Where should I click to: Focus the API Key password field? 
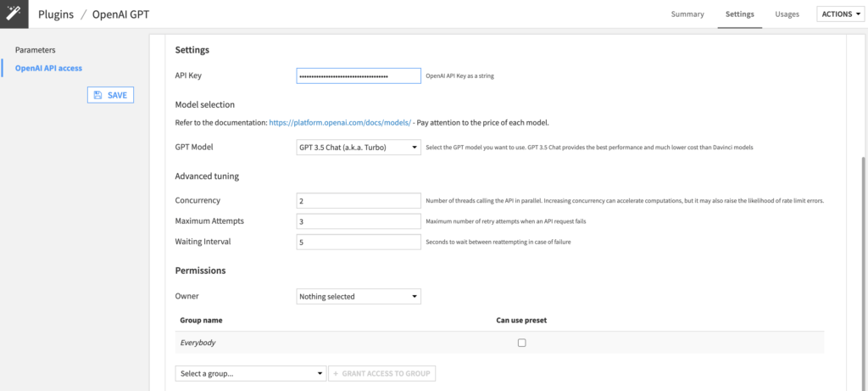(x=359, y=76)
